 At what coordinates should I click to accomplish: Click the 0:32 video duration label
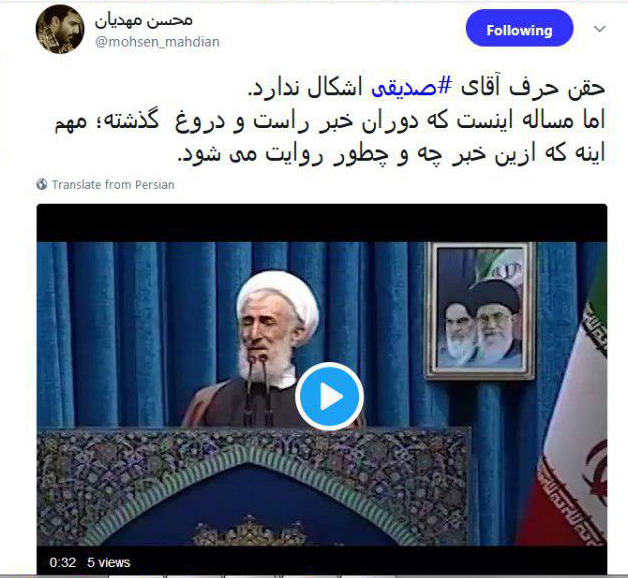point(62,562)
